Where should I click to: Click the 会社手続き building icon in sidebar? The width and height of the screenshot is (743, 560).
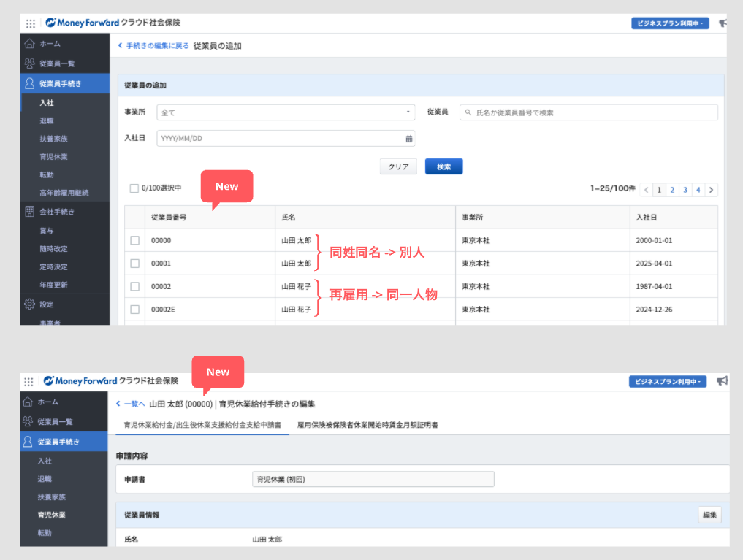(x=29, y=212)
